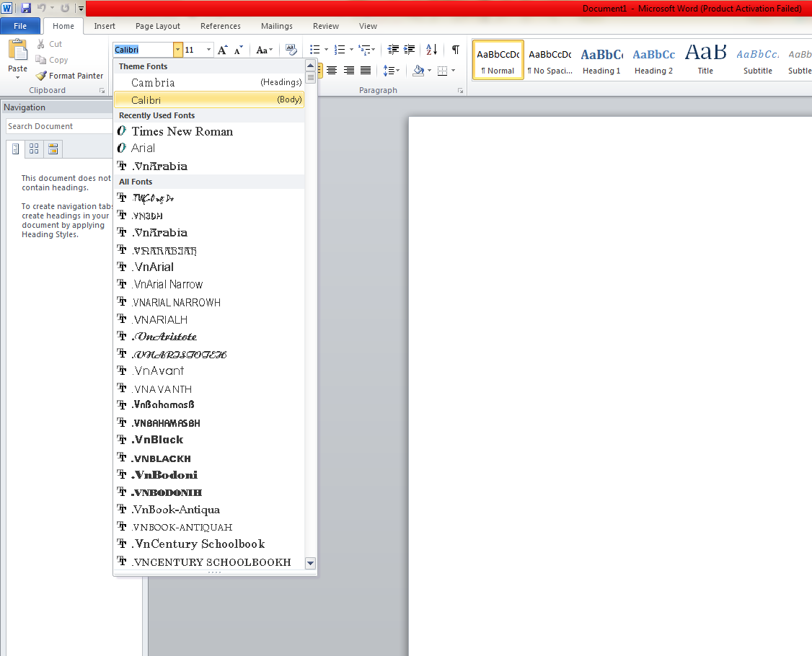Switch to the Page Layout tab
Screen dimensions: 812x656
(x=158, y=26)
